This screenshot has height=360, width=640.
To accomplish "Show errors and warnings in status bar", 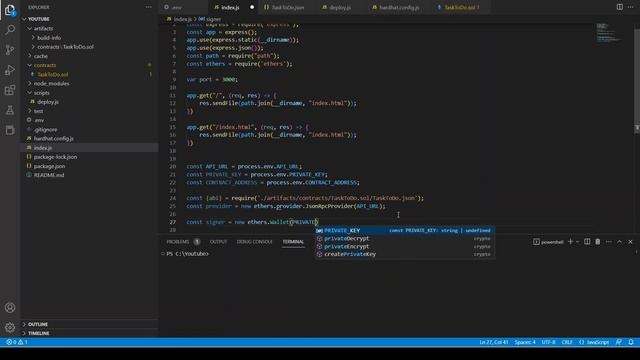I will pos(17,342).
